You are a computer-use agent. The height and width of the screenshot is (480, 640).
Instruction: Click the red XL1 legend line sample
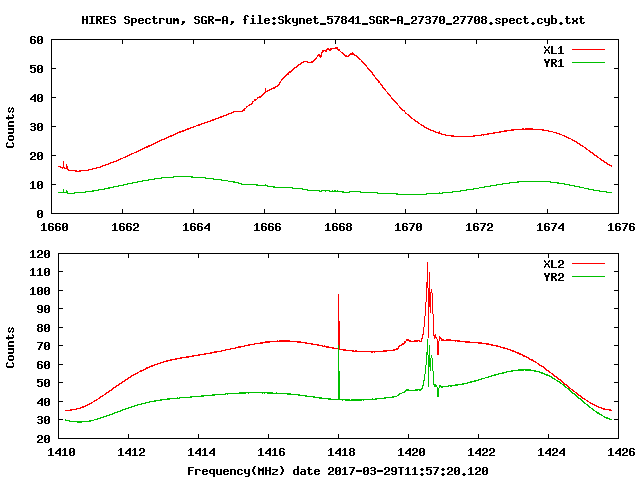(589, 50)
